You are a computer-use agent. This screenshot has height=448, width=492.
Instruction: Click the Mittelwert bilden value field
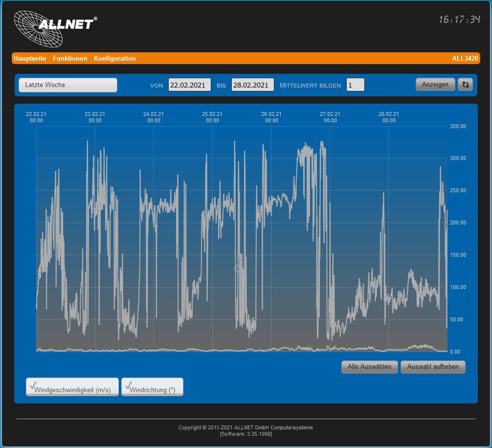click(356, 85)
